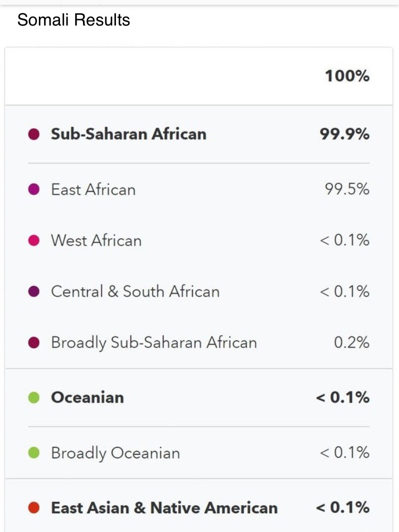Click the green Oceanian category dot
Viewport: 399px width, 532px height.
tap(34, 397)
